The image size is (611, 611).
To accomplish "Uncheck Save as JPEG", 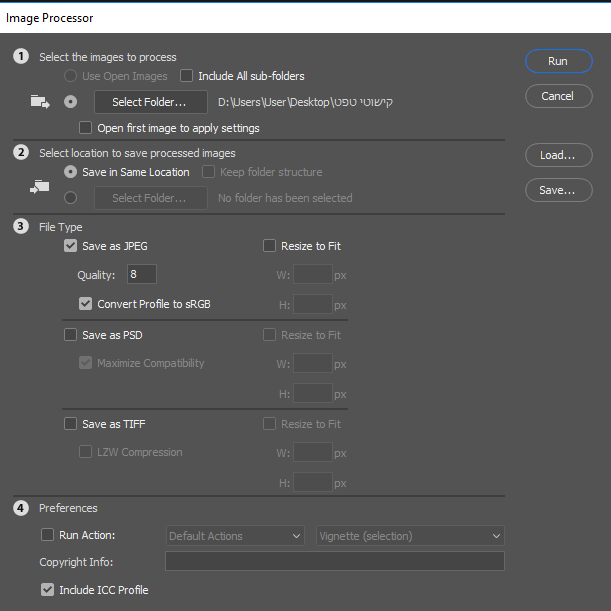I will pos(70,246).
